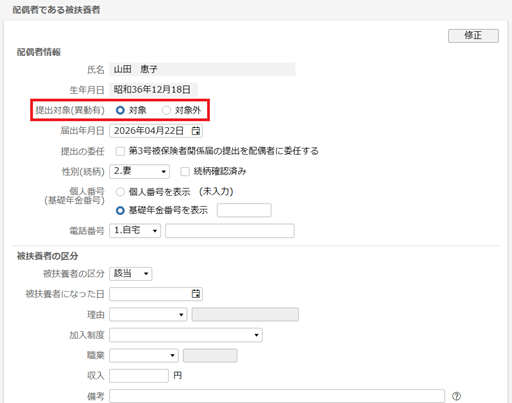The width and height of the screenshot is (512, 403).
Task: Click the 被扶養者の区分 section heading
Action: tap(47, 256)
